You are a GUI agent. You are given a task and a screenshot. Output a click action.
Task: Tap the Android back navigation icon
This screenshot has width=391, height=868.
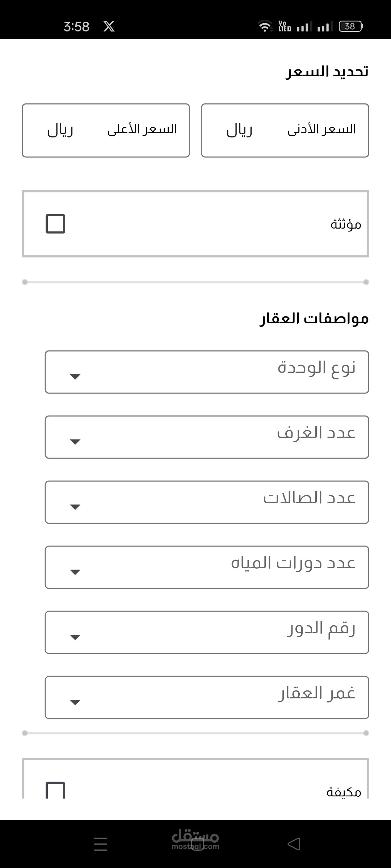(294, 844)
